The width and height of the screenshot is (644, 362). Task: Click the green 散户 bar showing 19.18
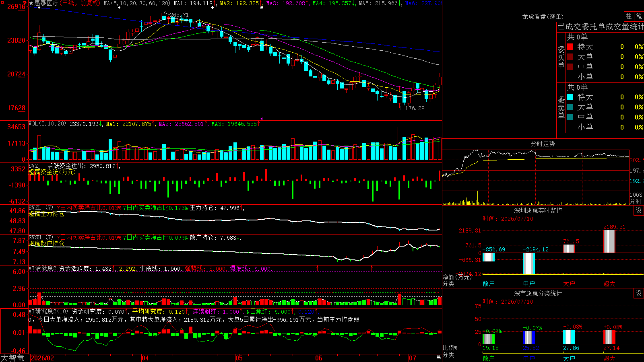tap(489, 339)
